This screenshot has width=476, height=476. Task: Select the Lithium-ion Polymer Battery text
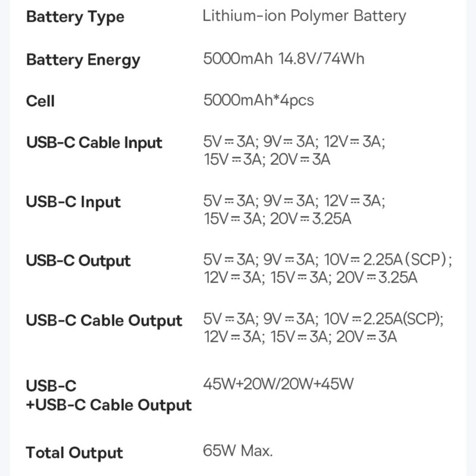pos(304,15)
